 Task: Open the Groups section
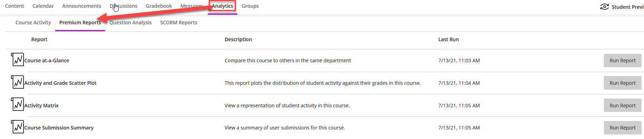(x=250, y=6)
